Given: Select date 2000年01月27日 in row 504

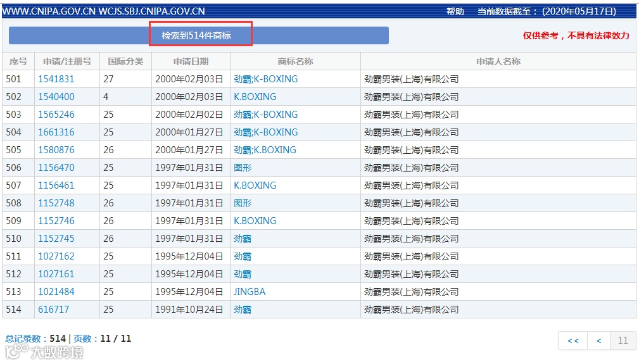Looking at the screenshot, I should pos(189,132).
